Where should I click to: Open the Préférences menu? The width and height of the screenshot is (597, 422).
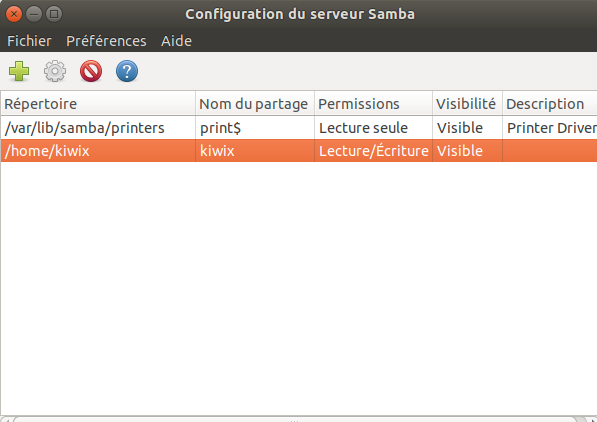pos(106,41)
